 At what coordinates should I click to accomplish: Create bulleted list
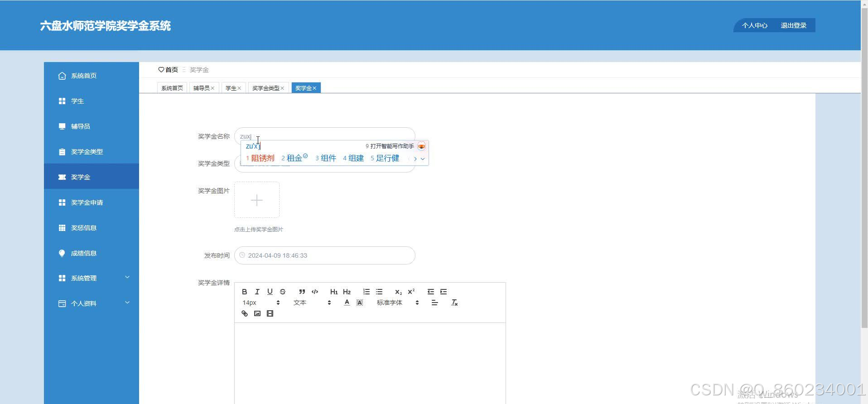379,292
